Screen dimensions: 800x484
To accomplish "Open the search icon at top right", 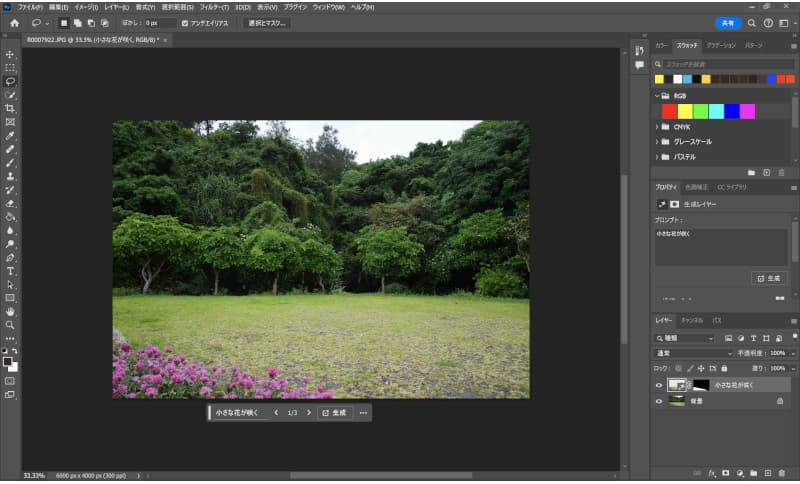I will pos(752,22).
